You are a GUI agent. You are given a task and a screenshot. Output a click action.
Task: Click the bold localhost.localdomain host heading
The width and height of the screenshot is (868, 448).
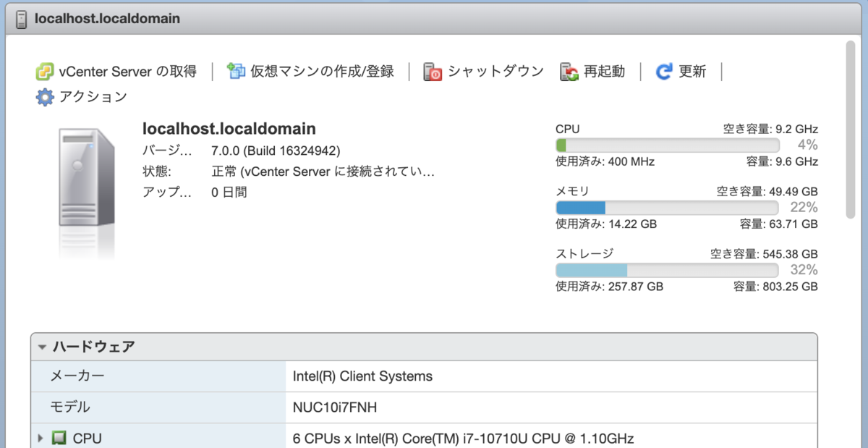(229, 129)
